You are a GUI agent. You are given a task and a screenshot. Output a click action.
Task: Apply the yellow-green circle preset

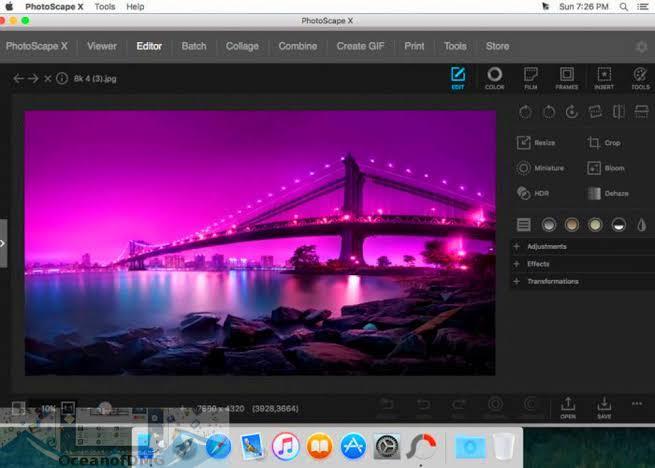pyautogui.click(x=595, y=224)
